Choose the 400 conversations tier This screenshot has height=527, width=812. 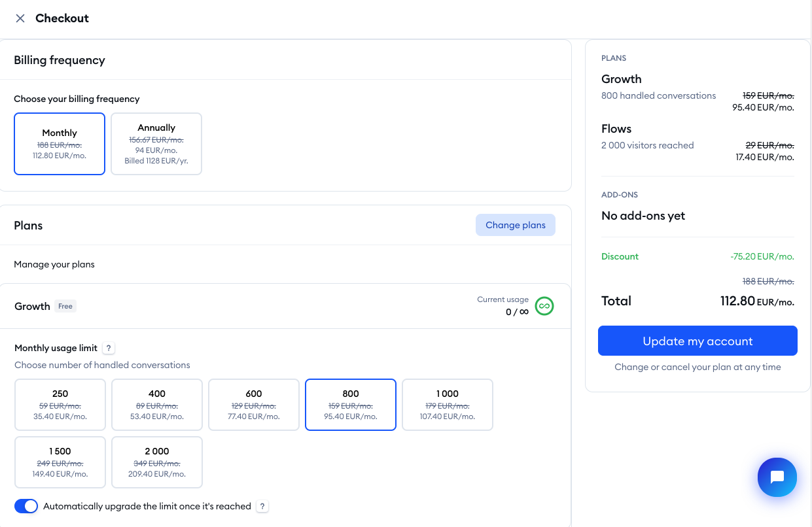156,405
